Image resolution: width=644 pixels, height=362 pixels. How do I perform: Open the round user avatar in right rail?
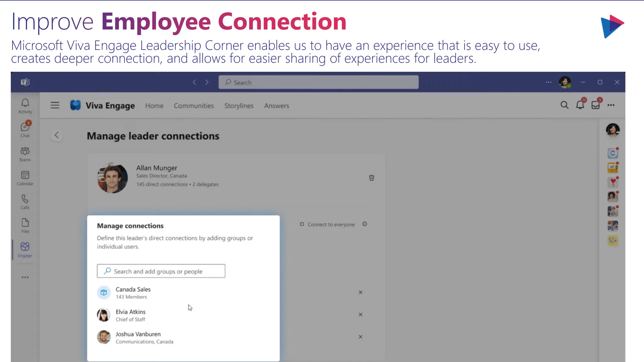point(613,130)
